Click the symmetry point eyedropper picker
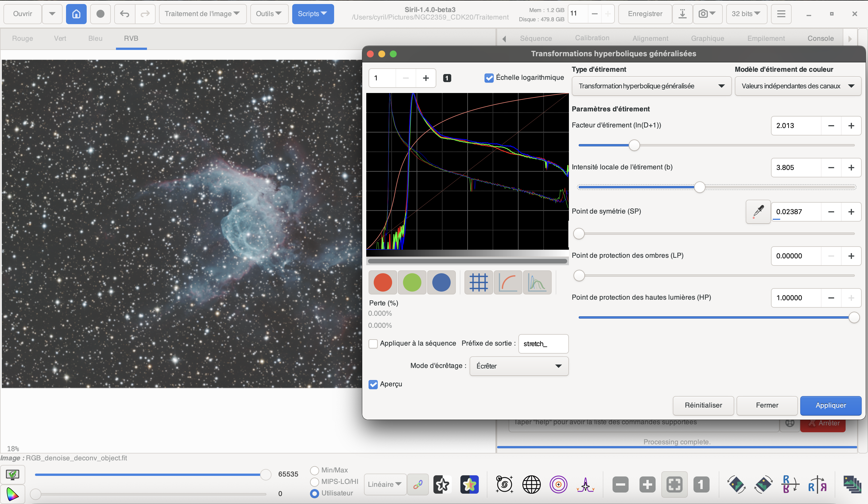The height and width of the screenshot is (504, 868). click(x=758, y=212)
